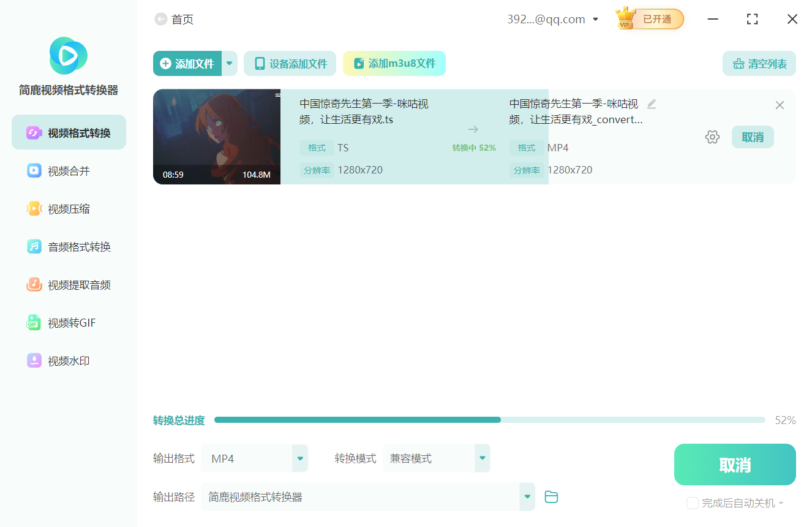812x527 pixels.
Task: Enable 完成后自动关机 auto-shutdown checkbox
Action: pyautogui.click(x=693, y=502)
